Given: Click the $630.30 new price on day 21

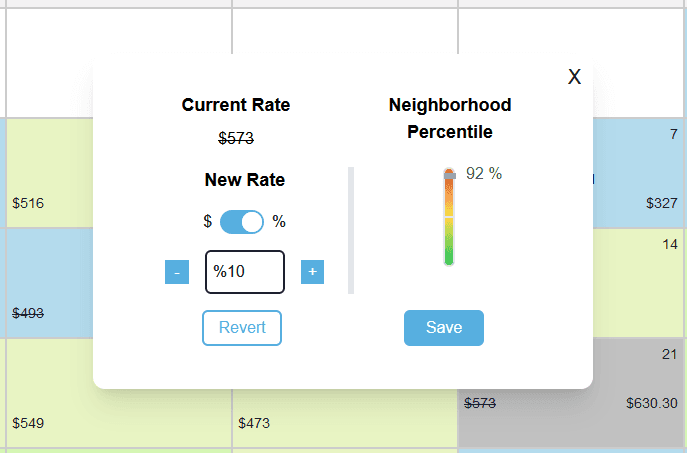Looking at the screenshot, I should point(652,403).
